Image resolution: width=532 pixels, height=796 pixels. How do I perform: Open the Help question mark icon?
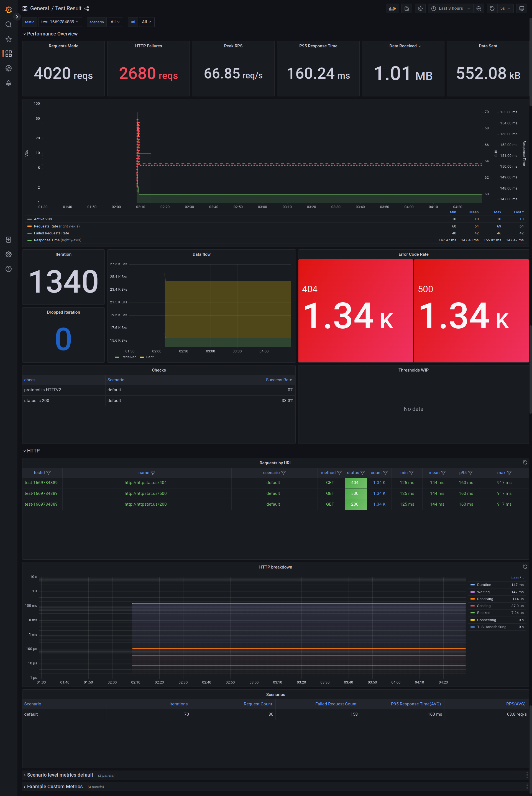(9, 269)
